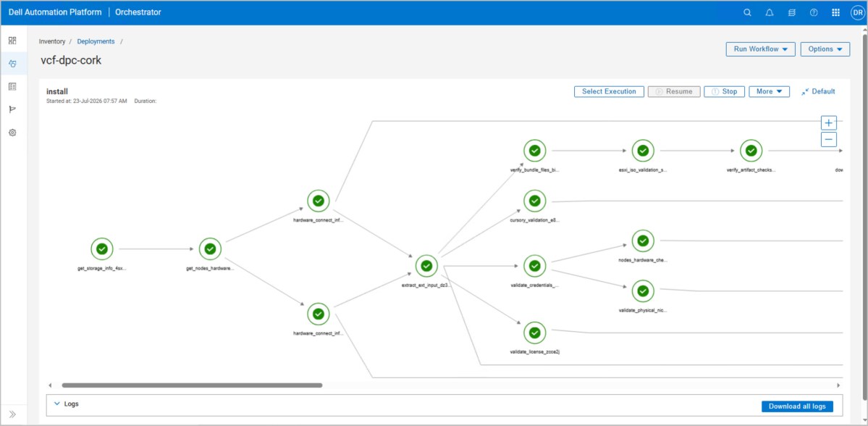Open the dashboard icon in sidebar

pyautogui.click(x=13, y=41)
